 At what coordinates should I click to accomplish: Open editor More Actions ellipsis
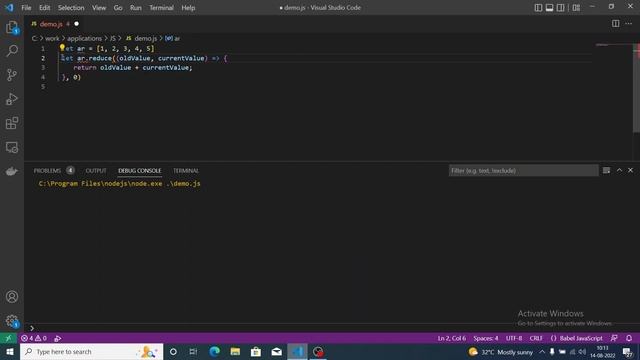coord(629,24)
